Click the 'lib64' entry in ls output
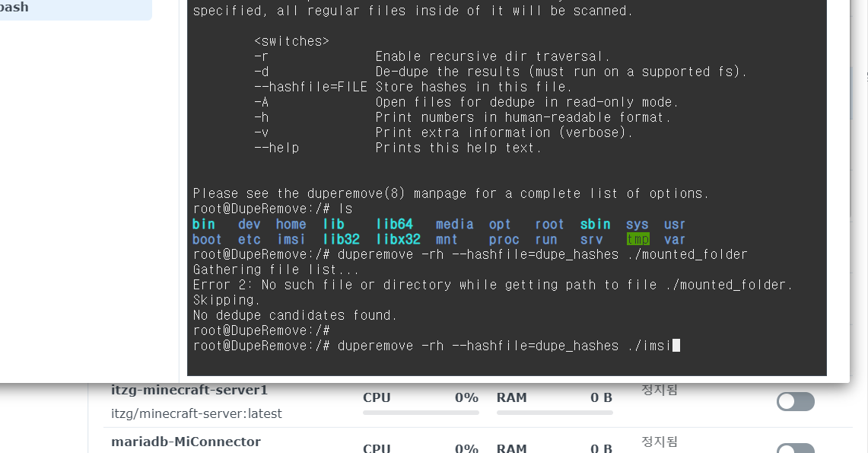Image resolution: width=868 pixels, height=453 pixels. pyautogui.click(x=395, y=225)
